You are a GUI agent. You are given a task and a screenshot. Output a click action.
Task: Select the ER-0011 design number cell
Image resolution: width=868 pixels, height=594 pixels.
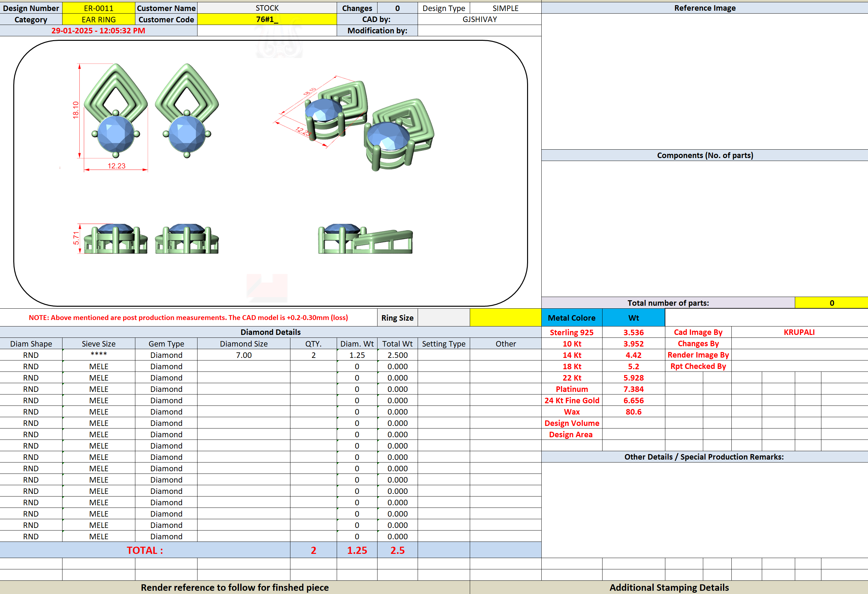pos(99,8)
